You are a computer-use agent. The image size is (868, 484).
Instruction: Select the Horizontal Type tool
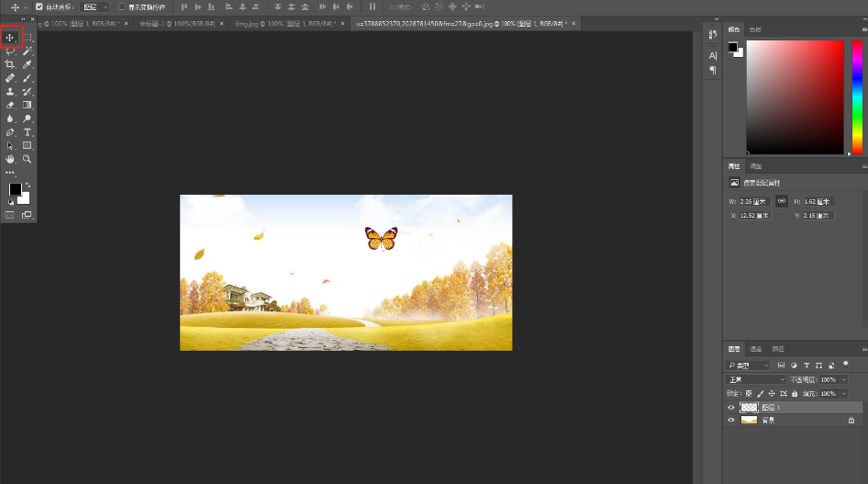pyautogui.click(x=28, y=132)
